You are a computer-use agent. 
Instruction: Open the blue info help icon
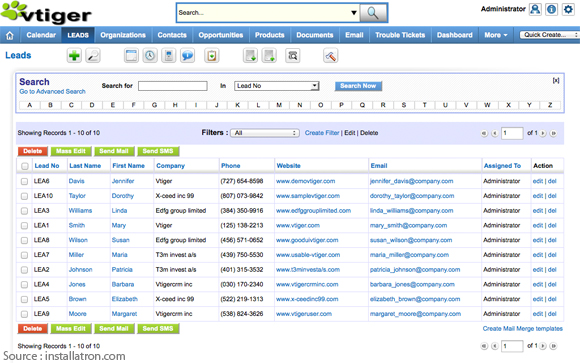click(x=551, y=9)
